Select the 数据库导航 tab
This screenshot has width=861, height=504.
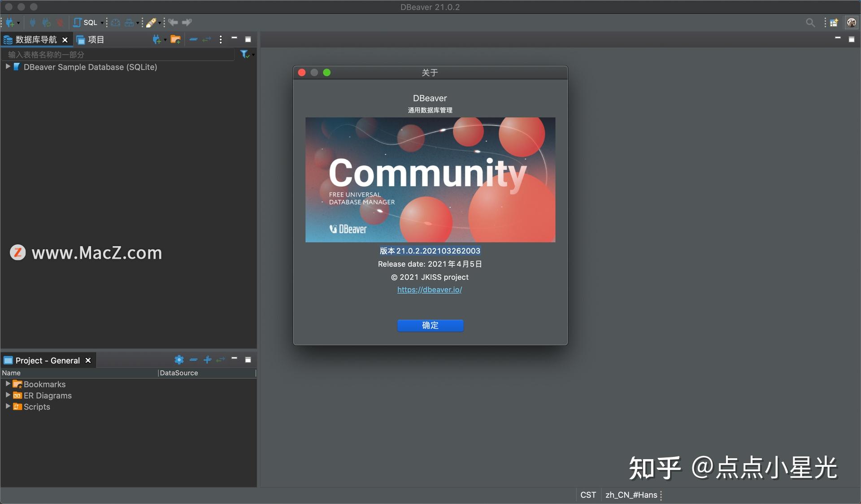tap(36, 39)
